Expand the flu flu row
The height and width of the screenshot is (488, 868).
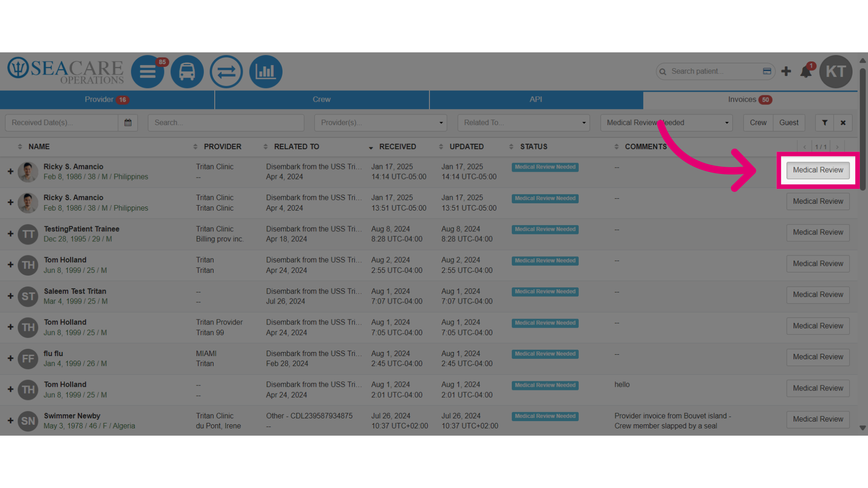(10, 359)
